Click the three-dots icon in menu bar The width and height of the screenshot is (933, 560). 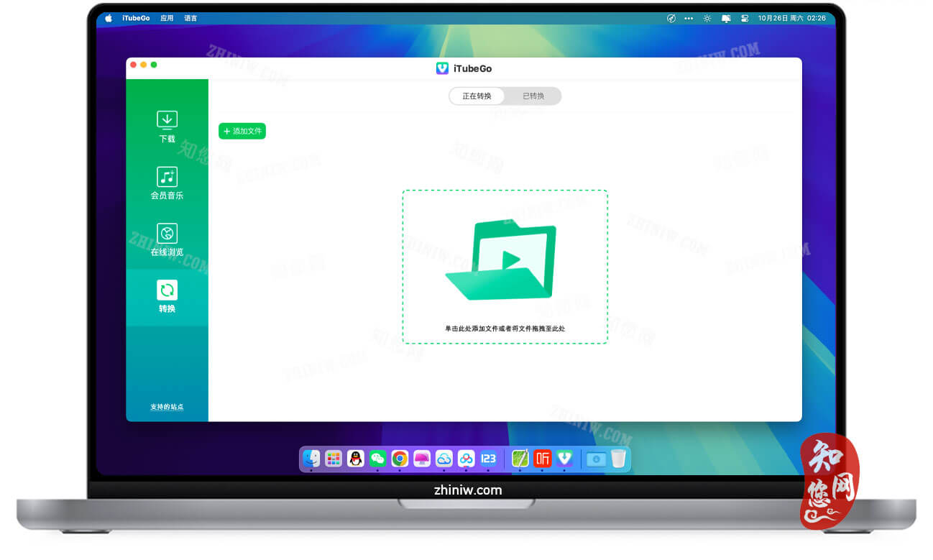point(689,19)
